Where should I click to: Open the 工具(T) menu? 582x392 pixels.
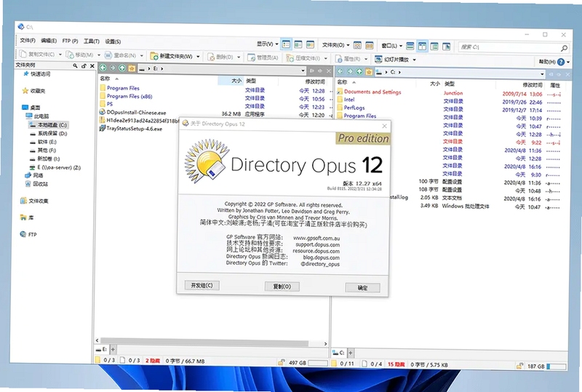92,41
